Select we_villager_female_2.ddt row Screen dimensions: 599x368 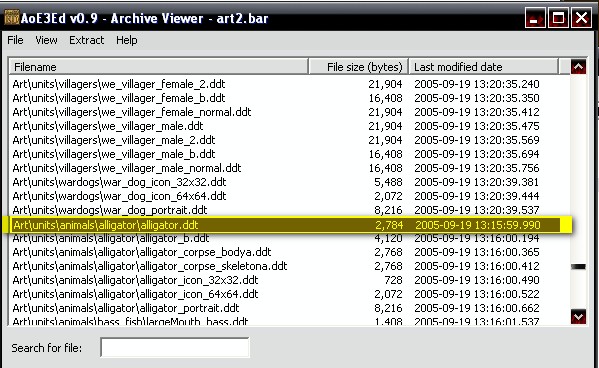tap(289, 84)
